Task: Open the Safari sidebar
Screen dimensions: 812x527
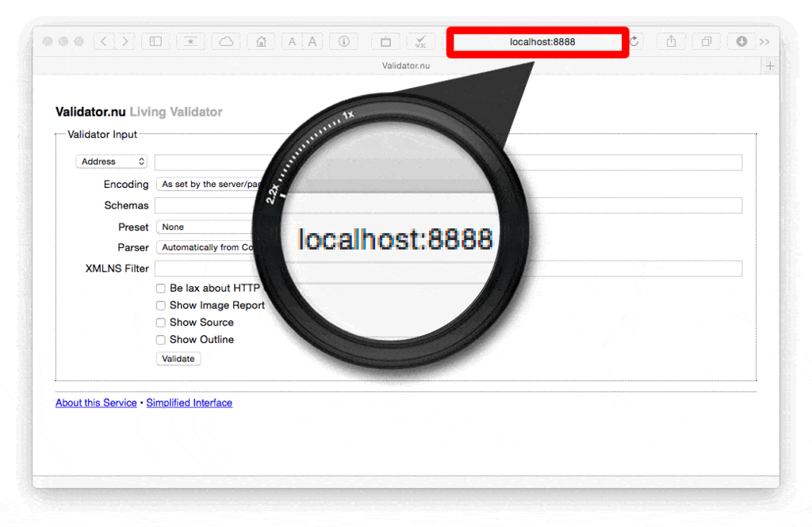Action: pyautogui.click(x=155, y=41)
